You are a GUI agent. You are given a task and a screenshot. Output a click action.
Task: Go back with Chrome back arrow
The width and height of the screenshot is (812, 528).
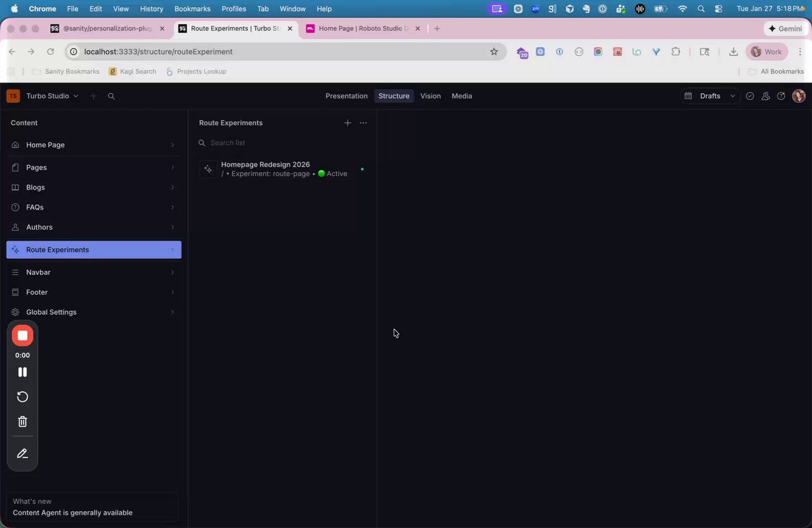[12, 51]
